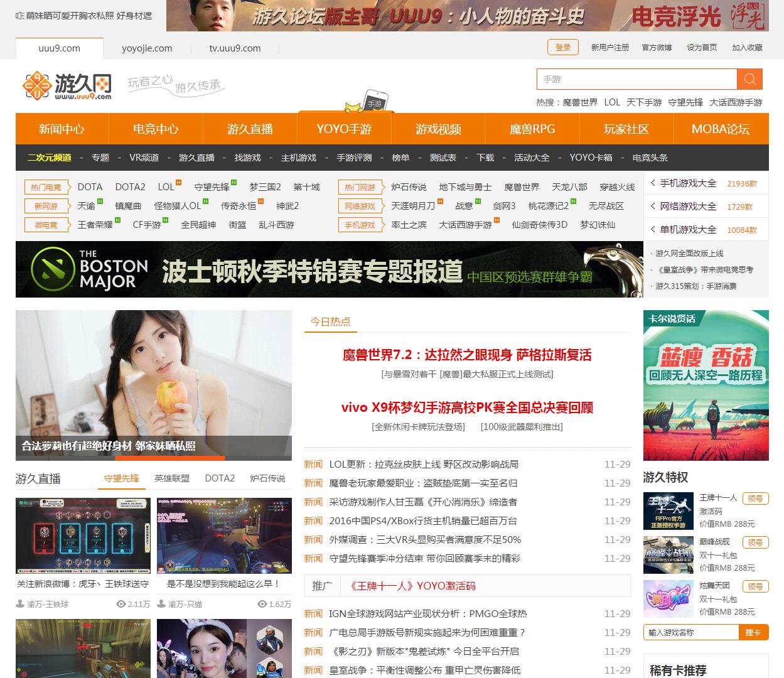The height and width of the screenshot is (678, 784).
Task: Click 领号 button for 巅峰战舰
Action: coord(755,542)
